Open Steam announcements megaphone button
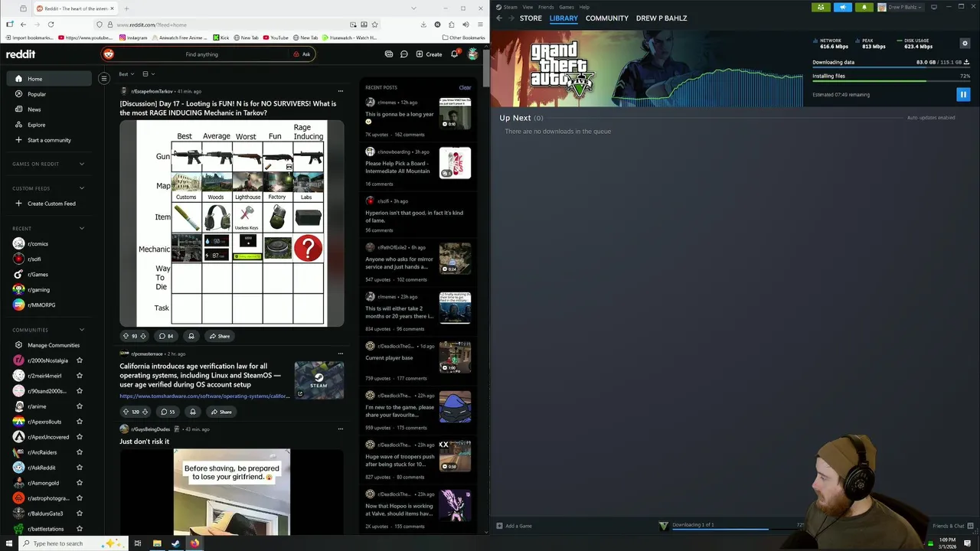The image size is (980, 551). 843,7
